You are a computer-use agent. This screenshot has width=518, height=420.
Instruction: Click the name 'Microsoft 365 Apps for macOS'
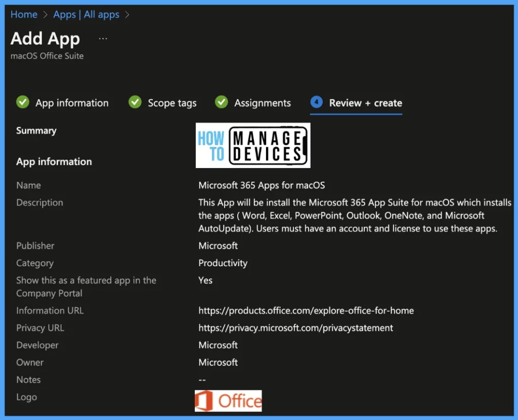pos(262,185)
